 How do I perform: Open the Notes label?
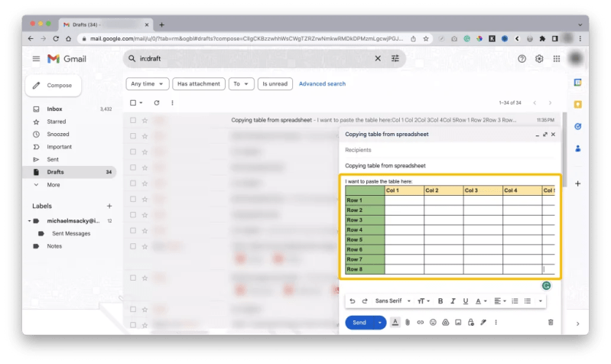click(54, 246)
